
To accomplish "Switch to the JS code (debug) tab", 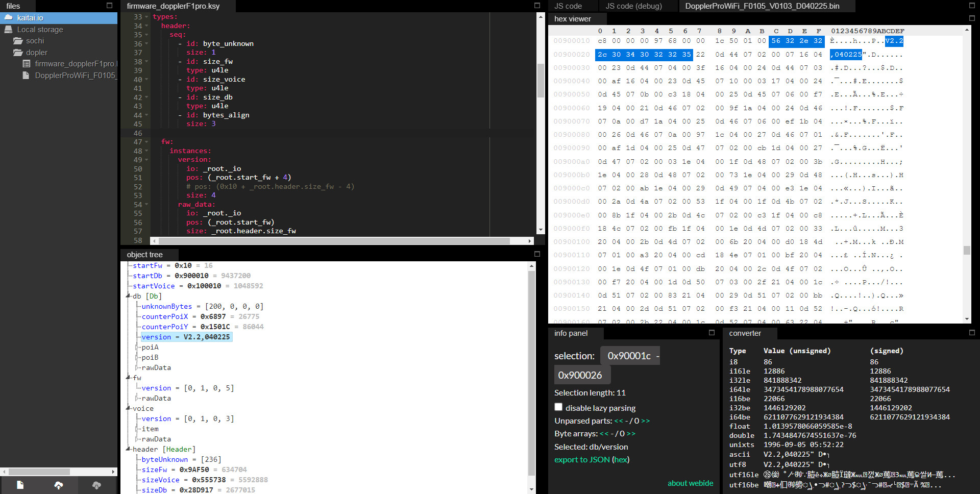I will click(633, 6).
